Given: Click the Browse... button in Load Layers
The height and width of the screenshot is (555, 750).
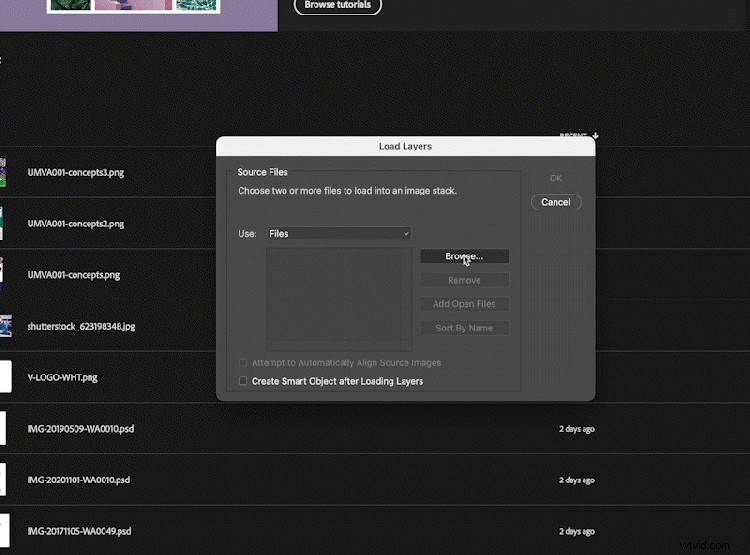Looking at the screenshot, I should 464,256.
